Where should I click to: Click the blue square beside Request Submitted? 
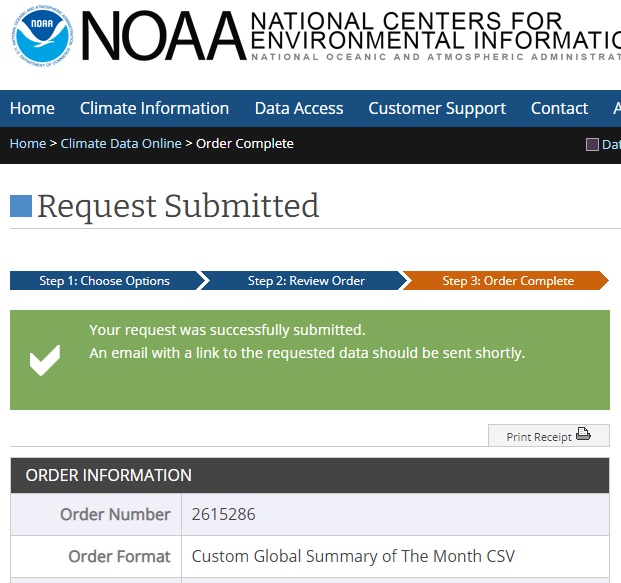click(x=21, y=206)
